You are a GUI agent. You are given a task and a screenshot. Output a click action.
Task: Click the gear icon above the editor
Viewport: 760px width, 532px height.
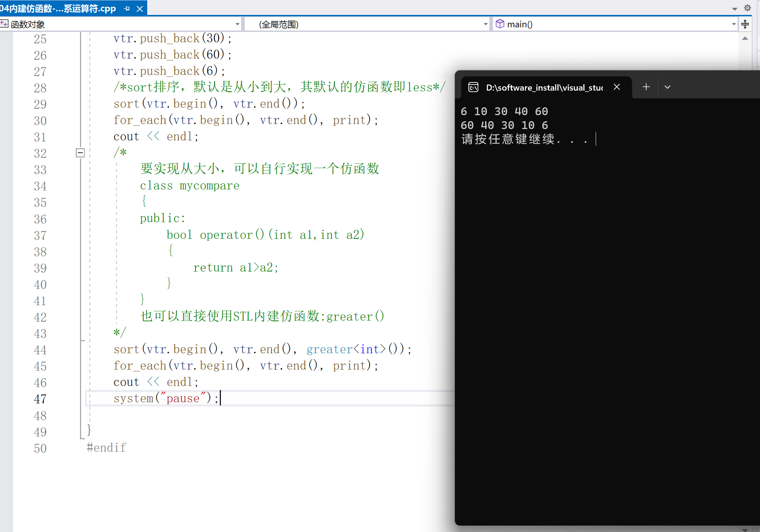coord(747,8)
